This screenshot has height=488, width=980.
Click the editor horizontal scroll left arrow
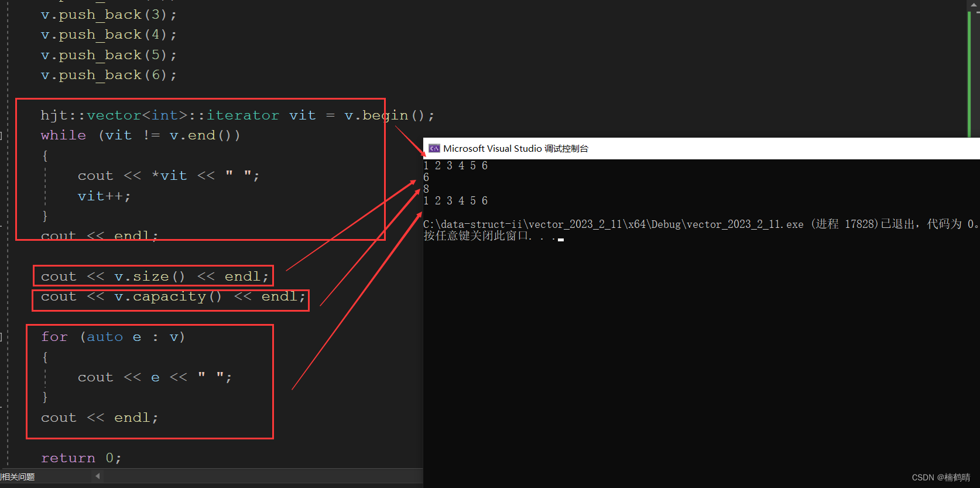pyautogui.click(x=98, y=476)
